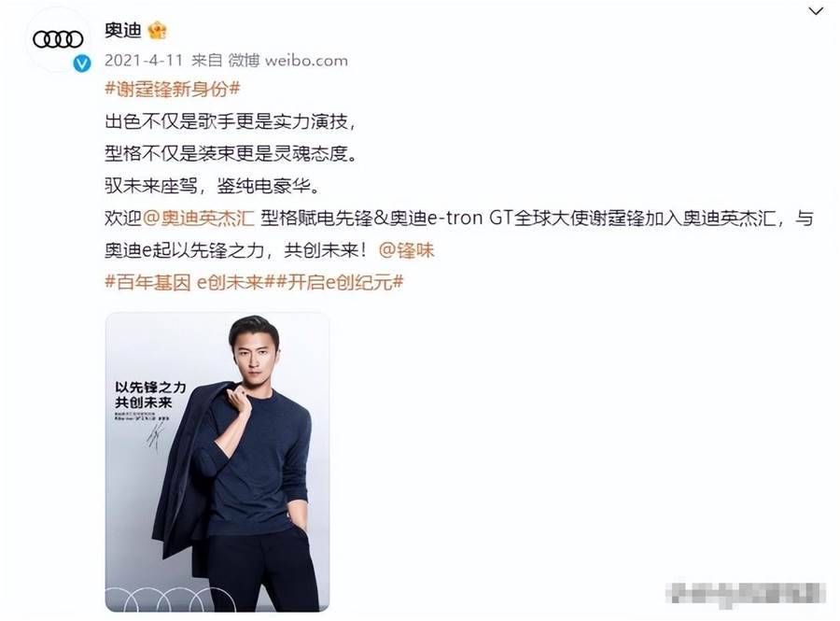Click the blurred watermark at bottom right
The width and height of the screenshot is (840, 621).
pos(745,594)
